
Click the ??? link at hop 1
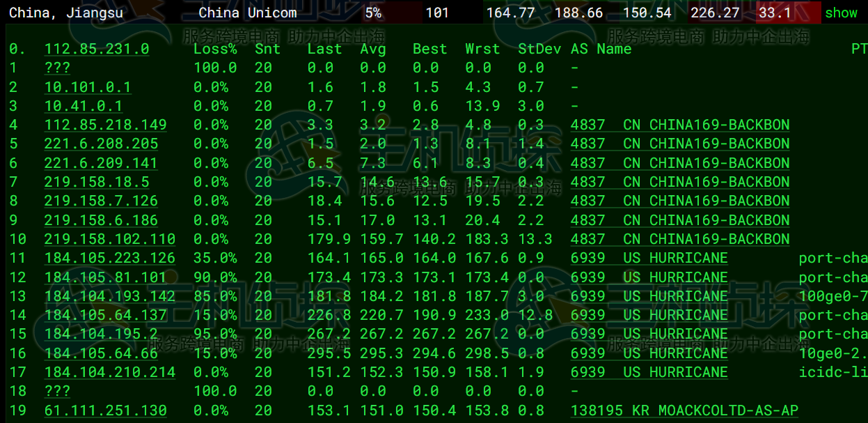pos(57,68)
